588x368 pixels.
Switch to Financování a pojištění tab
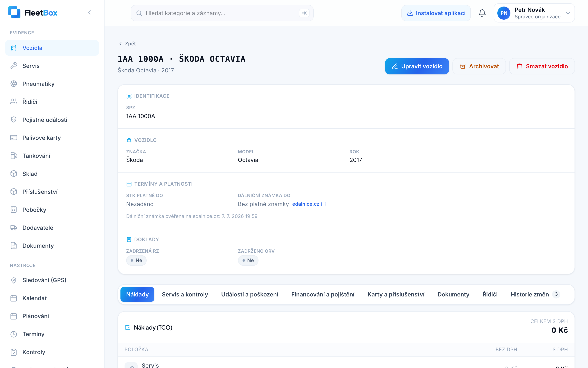[323, 294]
